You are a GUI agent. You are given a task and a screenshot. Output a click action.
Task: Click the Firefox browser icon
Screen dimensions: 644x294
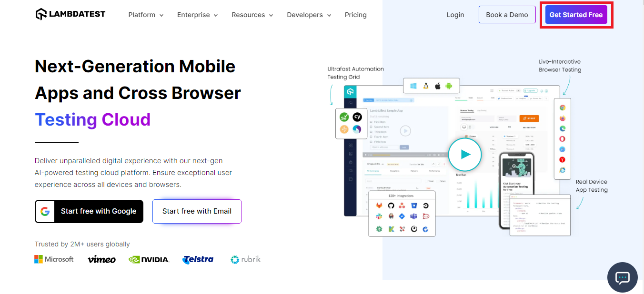coord(563,118)
